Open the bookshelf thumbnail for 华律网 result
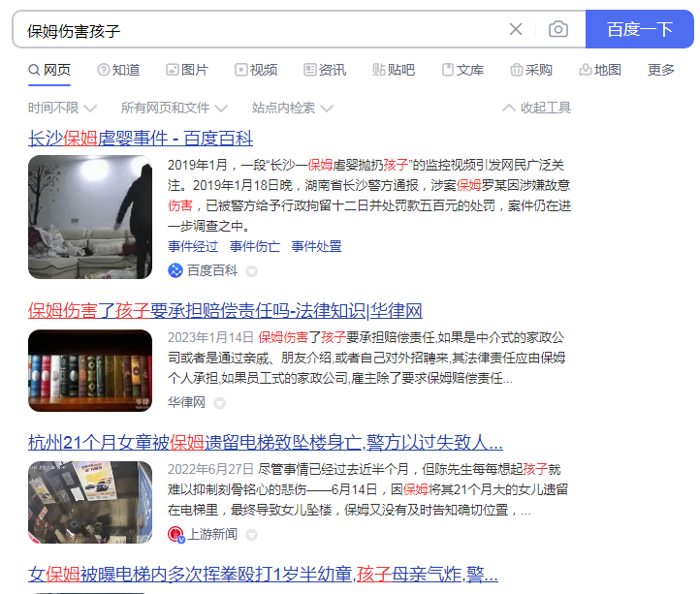This screenshot has height=594, width=700. [x=90, y=370]
